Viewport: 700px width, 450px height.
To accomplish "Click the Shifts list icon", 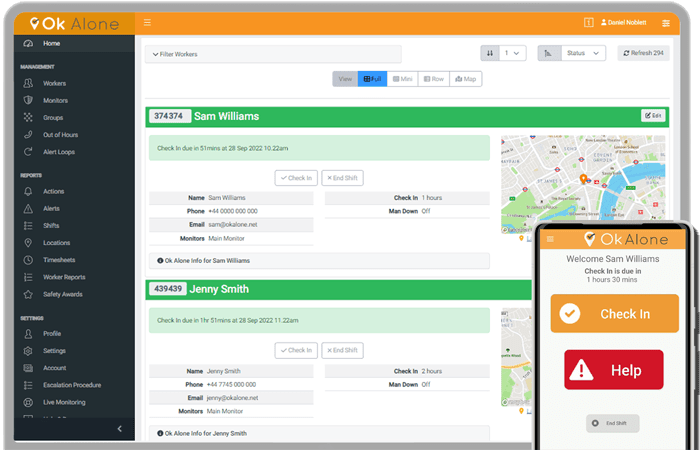I will coord(28,225).
